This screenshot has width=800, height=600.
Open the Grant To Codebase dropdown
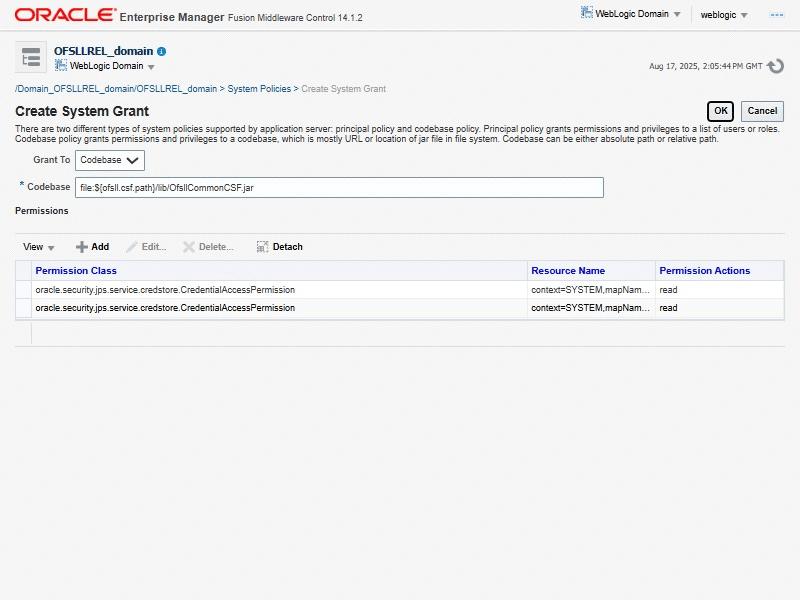(110, 160)
